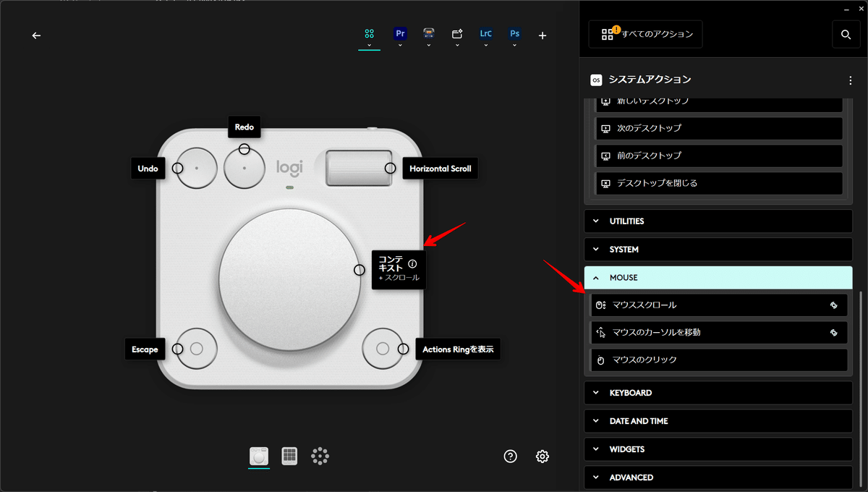Open the help question mark icon

pos(511,456)
